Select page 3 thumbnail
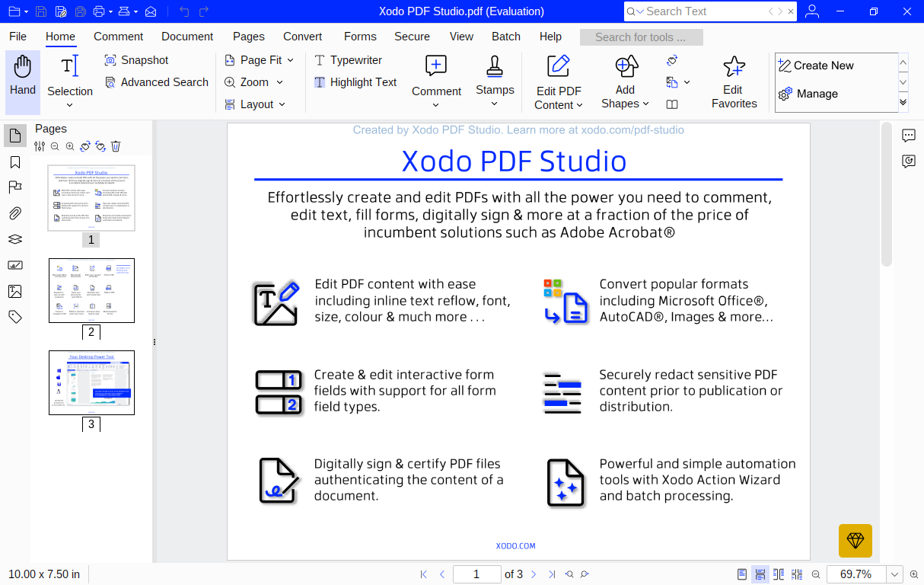The height and width of the screenshot is (585, 924). (91, 382)
